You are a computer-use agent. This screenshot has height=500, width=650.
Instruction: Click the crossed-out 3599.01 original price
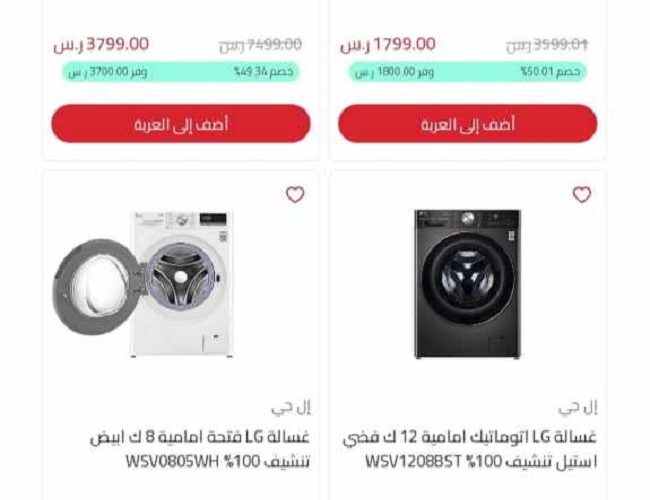pos(547,45)
